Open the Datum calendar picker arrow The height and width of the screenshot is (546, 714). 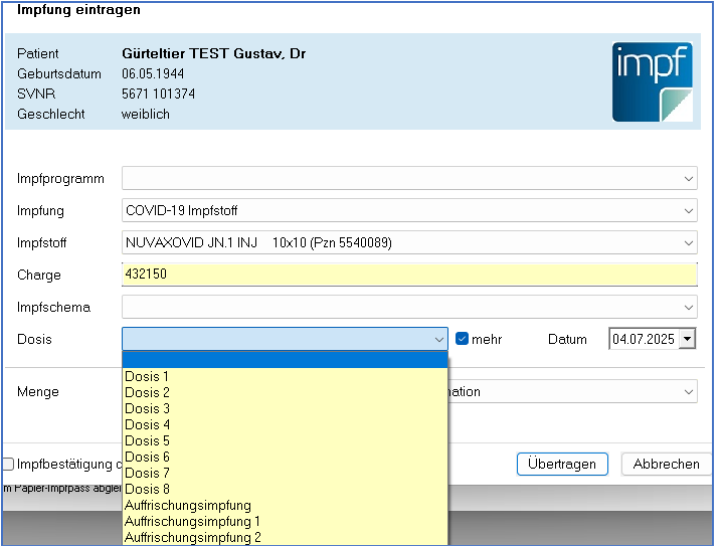click(686, 339)
